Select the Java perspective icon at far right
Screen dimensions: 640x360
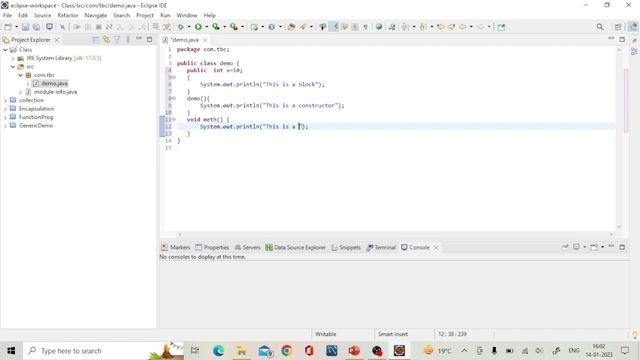[x=633, y=27]
